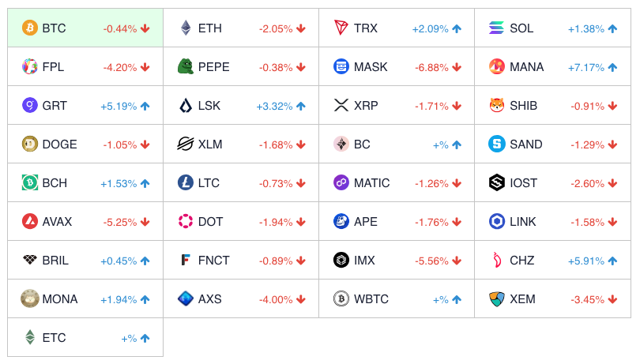Click the GRT +5.19% price change
The width and height of the screenshot is (640, 364).
[x=119, y=106]
